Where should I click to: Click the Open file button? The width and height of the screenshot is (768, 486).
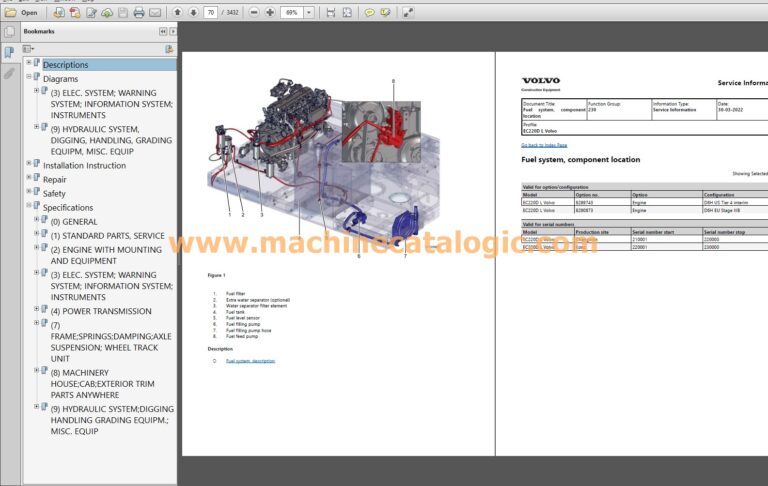pos(22,13)
